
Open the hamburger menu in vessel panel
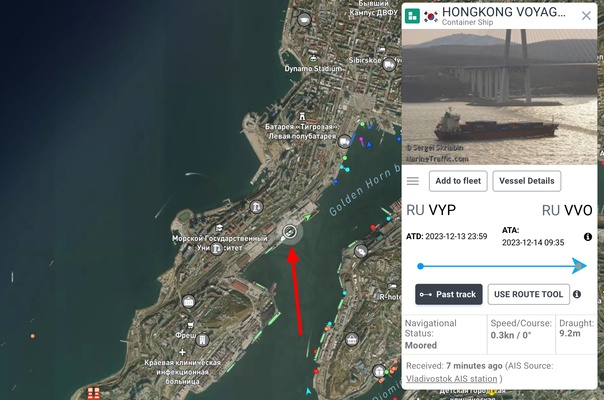[413, 181]
